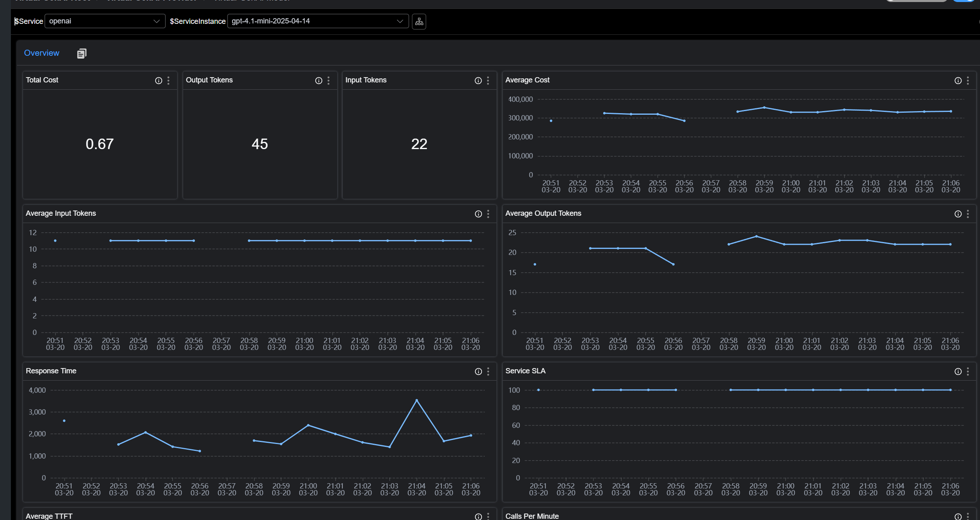
Task: Open the $ServiceInstance dropdown showing gpt-4.1-mini
Action: pyautogui.click(x=400, y=21)
